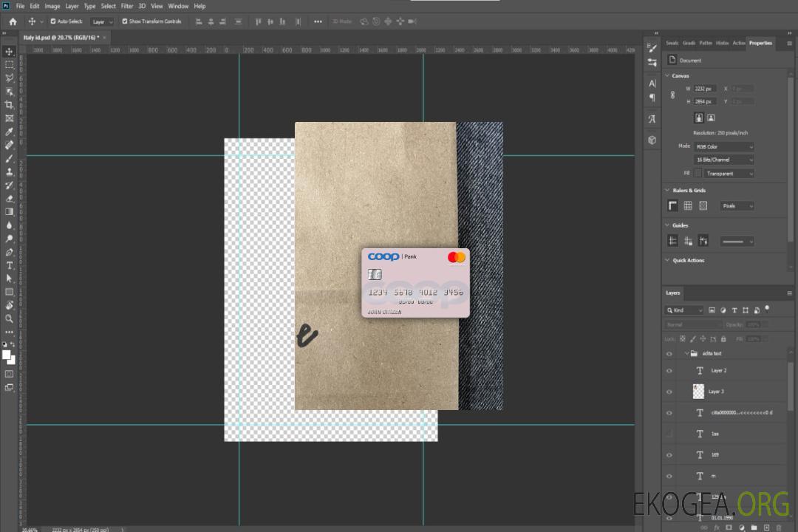Select the Rectangular Marquee tool
798x532 pixels.
9,65
